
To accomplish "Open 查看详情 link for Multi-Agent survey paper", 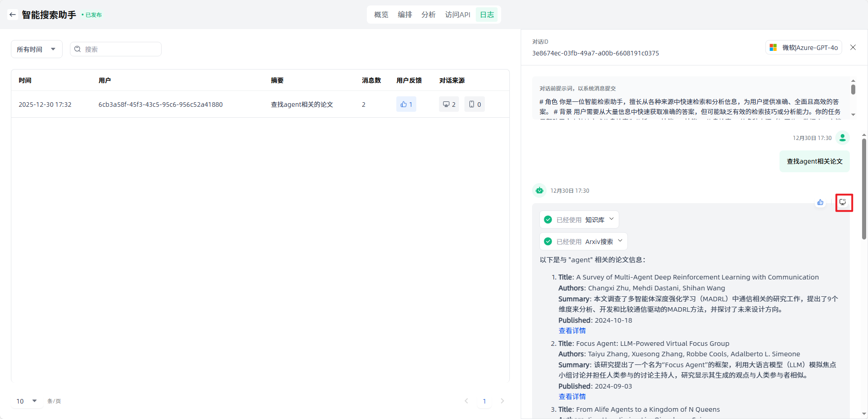I will point(572,331).
